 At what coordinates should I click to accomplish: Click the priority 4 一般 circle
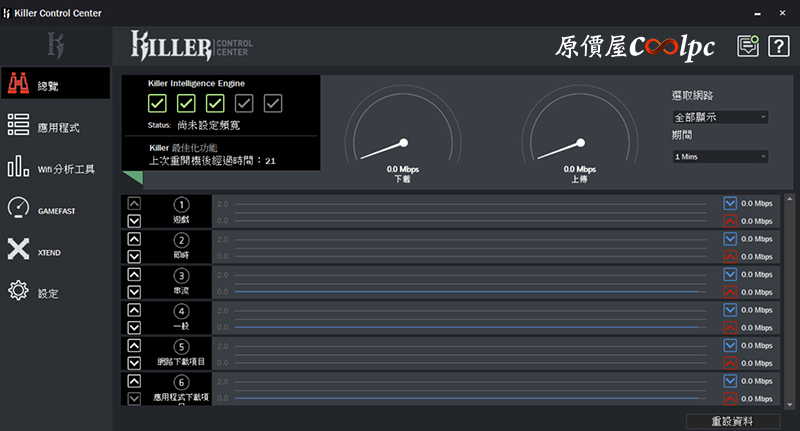click(181, 311)
